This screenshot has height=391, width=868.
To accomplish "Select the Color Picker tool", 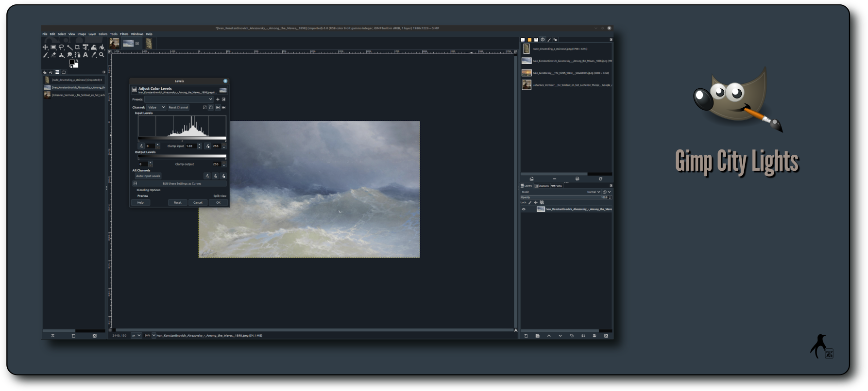I will (94, 55).
